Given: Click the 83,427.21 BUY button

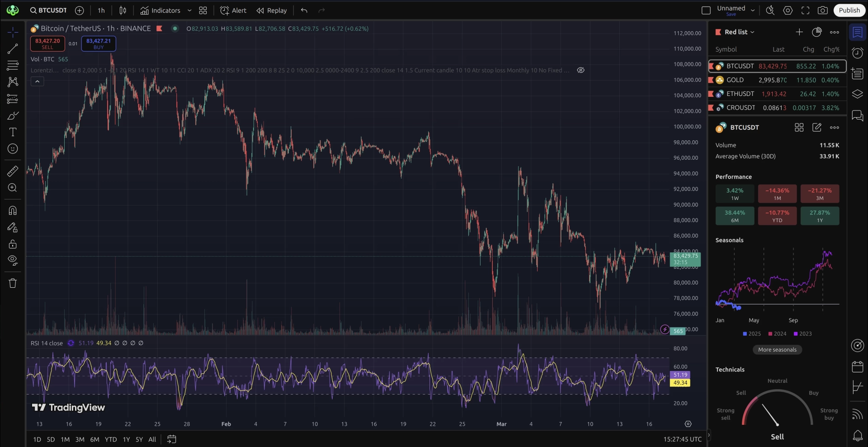Looking at the screenshot, I should [99, 43].
